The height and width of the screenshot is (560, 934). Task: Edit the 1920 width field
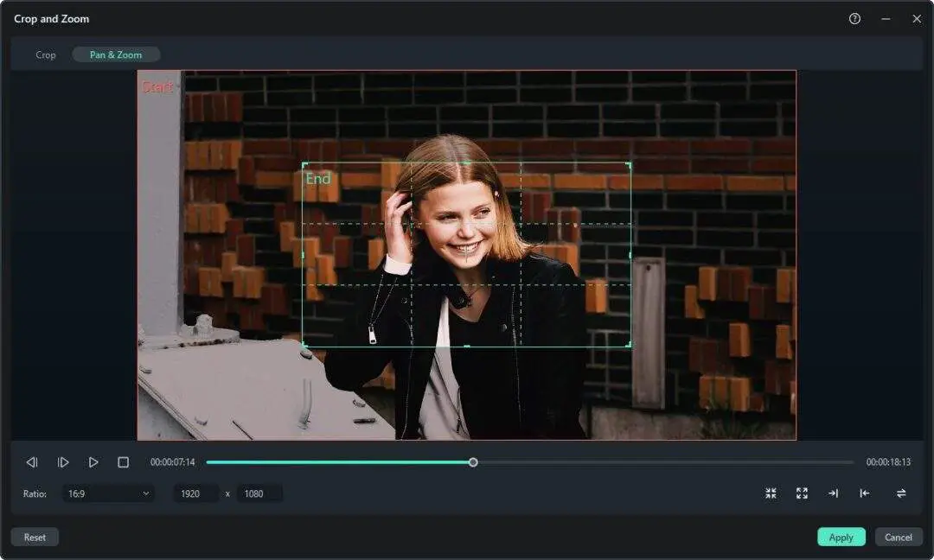[x=195, y=493]
